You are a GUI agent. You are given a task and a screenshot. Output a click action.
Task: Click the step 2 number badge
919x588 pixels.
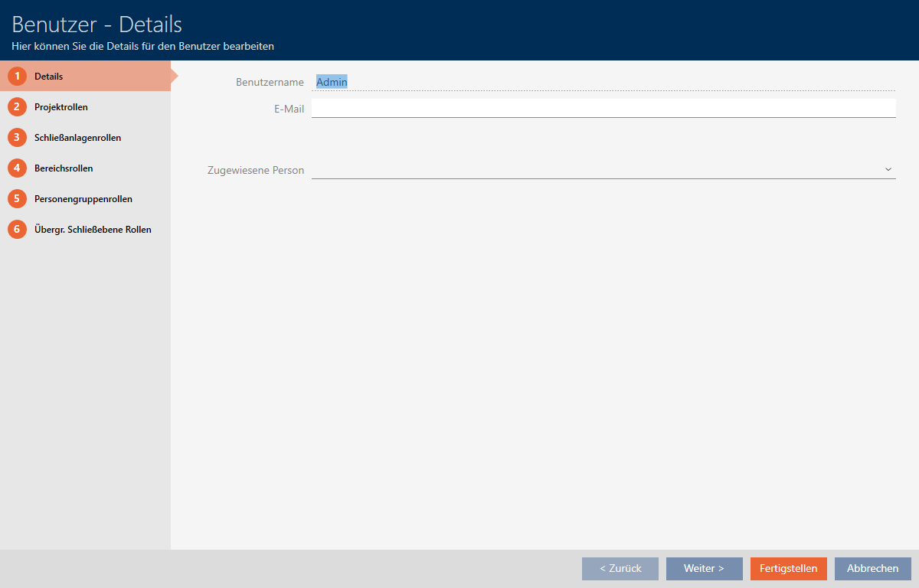click(x=17, y=107)
